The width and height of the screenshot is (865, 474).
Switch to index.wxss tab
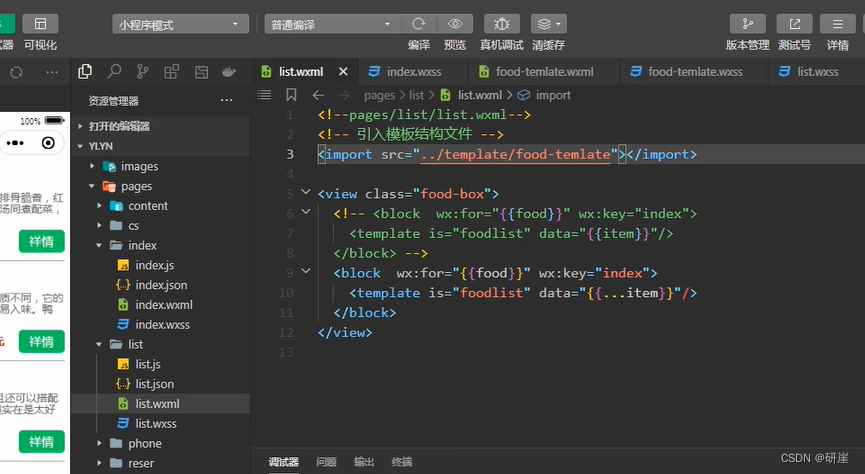coord(414,72)
